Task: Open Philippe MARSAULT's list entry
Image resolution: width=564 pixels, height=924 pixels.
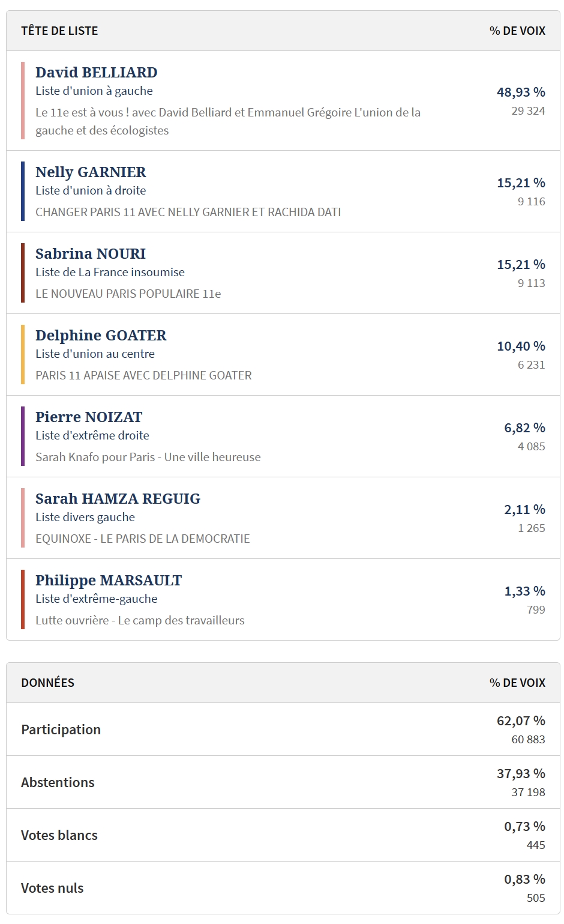Action: (109, 581)
